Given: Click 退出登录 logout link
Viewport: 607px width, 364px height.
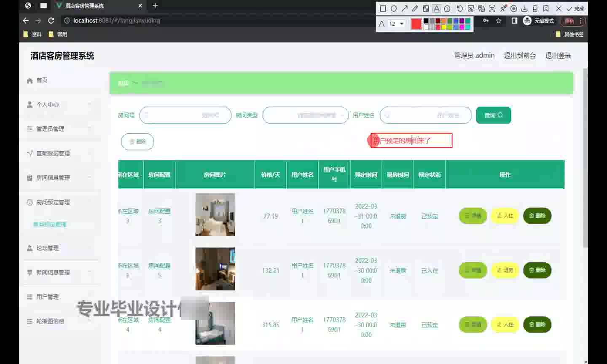Looking at the screenshot, I should tap(558, 56).
